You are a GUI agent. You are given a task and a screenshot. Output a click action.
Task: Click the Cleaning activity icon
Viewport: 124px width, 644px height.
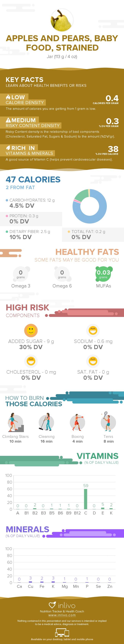pos(46,422)
